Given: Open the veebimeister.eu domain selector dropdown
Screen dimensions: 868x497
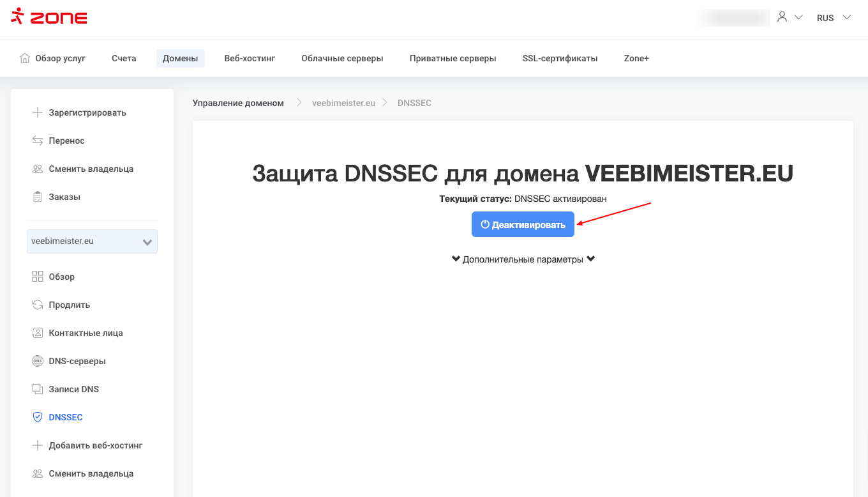Looking at the screenshot, I should click(92, 241).
